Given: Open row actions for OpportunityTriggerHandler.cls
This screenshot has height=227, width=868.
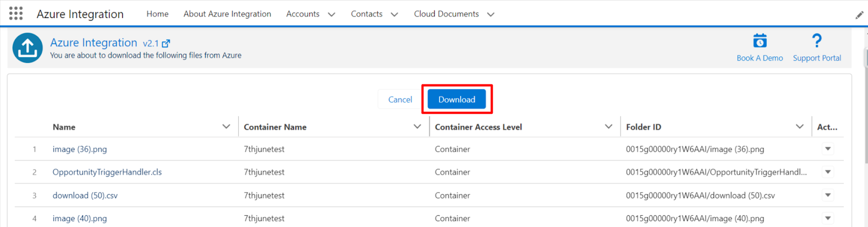Looking at the screenshot, I should coord(828,172).
